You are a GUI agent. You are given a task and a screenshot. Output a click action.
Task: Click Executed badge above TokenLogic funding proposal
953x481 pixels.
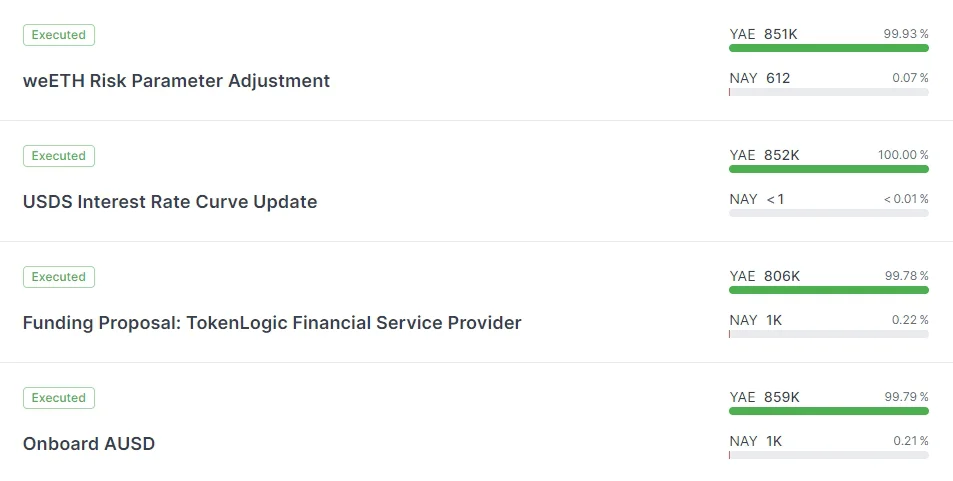[x=59, y=277]
